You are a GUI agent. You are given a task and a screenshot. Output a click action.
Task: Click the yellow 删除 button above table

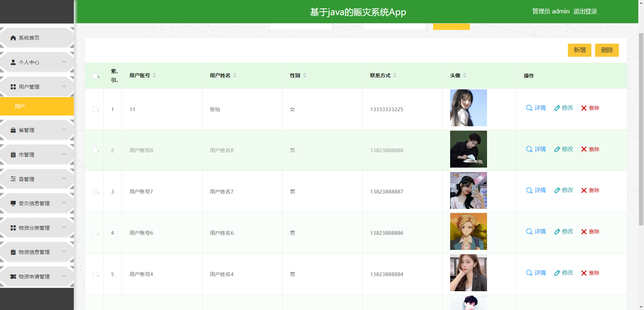pyautogui.click(x=607, y=50)
